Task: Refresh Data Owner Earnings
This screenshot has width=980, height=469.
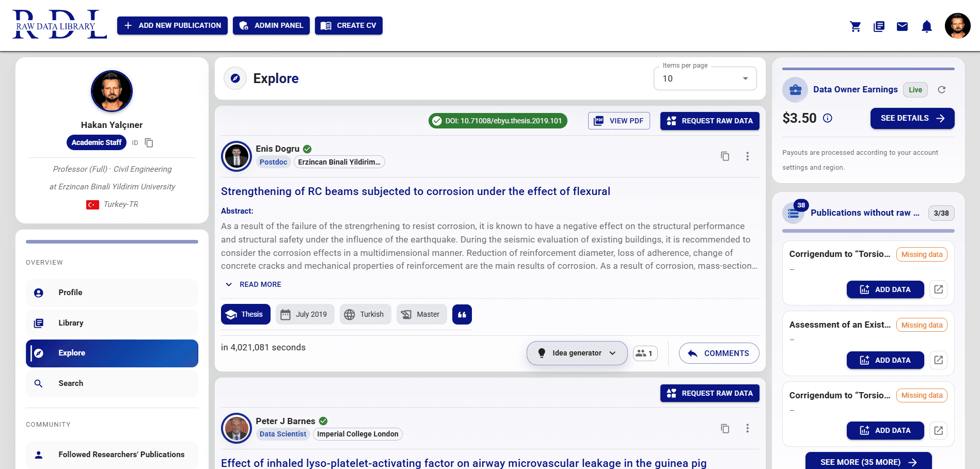Action: pyautogui.click(x=942, y=90)
